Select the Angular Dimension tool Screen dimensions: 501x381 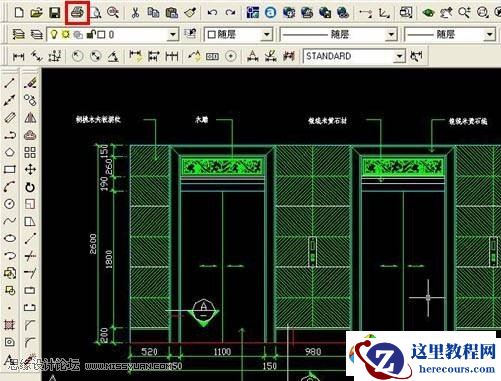tap(114, 56)
